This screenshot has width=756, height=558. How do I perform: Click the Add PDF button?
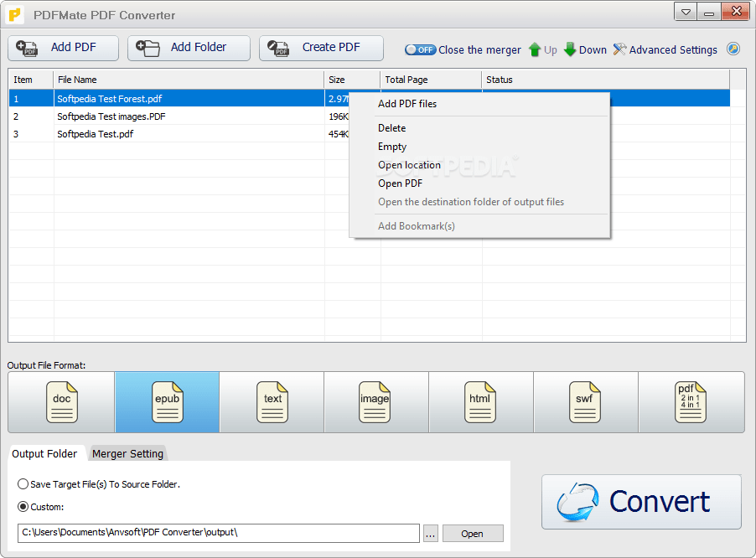[x=63, y=48]
